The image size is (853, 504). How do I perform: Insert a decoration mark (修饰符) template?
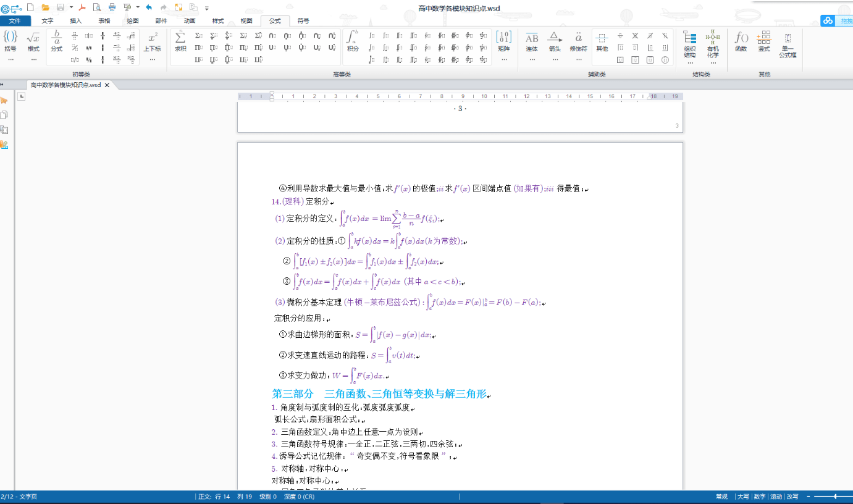[x=579, y=41]
